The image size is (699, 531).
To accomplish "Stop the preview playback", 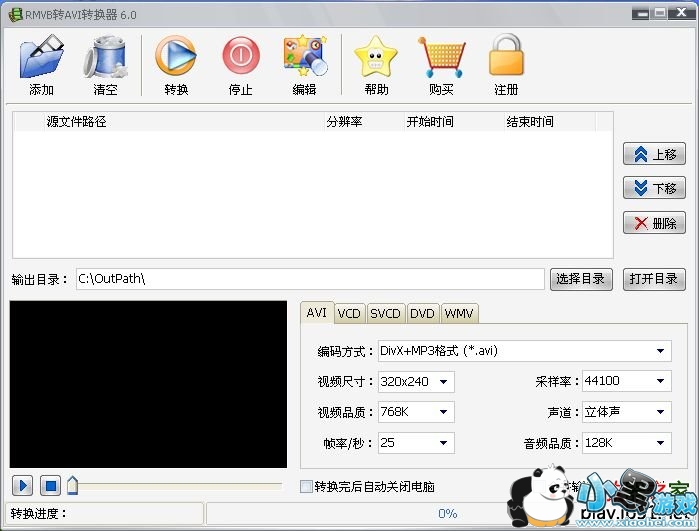I will pyautogui.click(x=50, y=486).
